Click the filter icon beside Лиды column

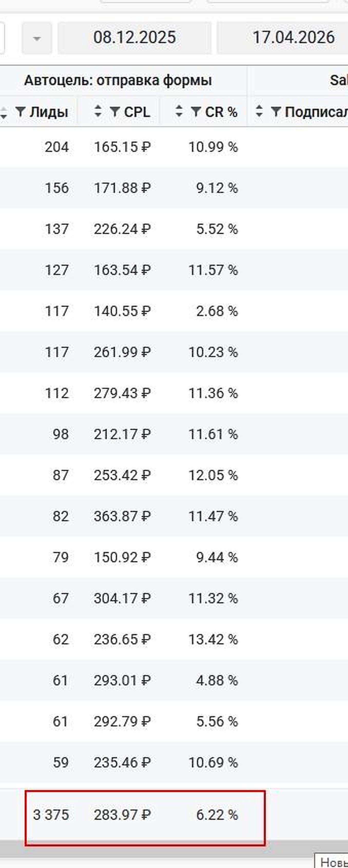21,112
